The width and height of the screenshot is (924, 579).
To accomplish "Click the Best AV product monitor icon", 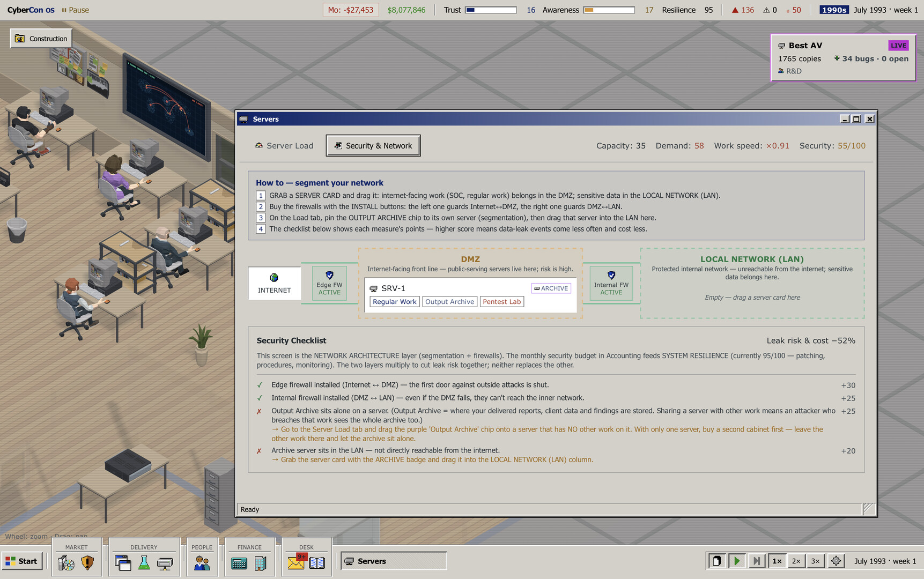I will (781, 46).
